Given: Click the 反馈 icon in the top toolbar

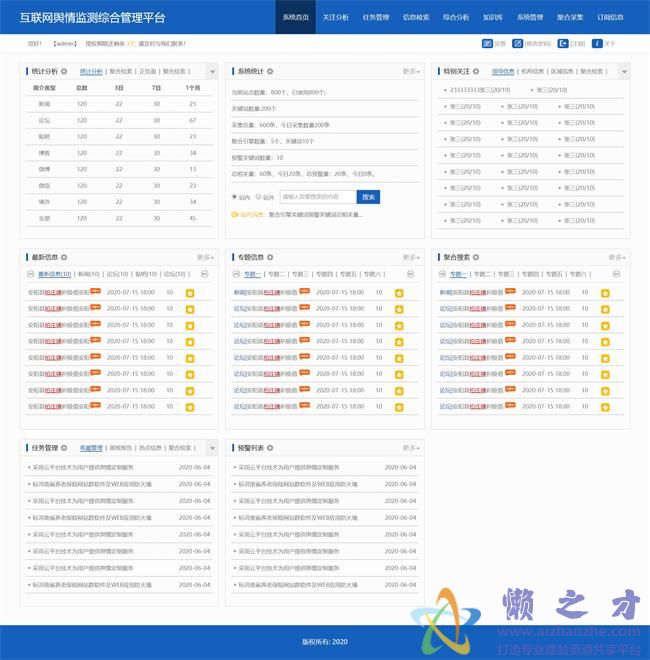Looking at the screenshot, I should pos(488,44).
